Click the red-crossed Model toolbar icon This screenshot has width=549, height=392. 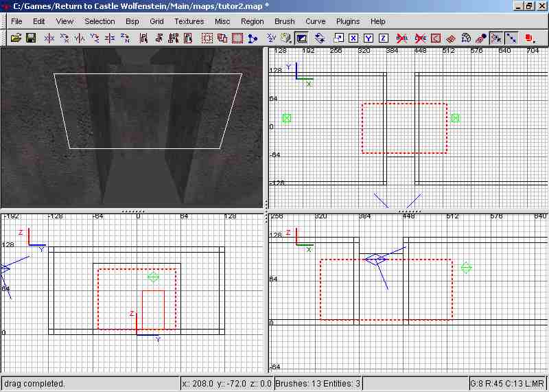[x=403, y=38]
